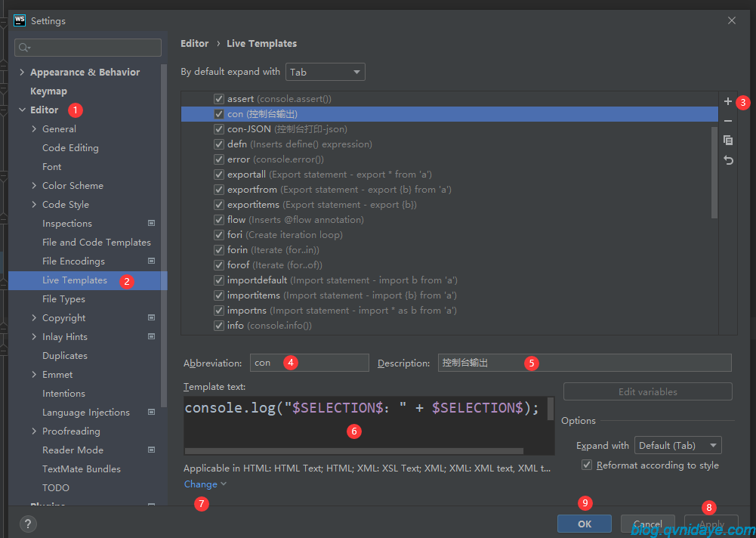Expand the Code Style node

click(34, 204)
